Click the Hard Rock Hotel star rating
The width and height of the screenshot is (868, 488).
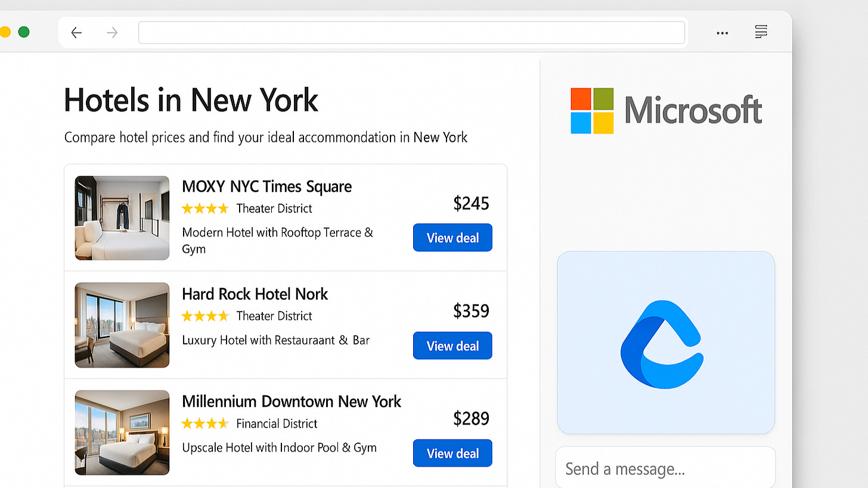pyautogui.click(x=205, y=316)
